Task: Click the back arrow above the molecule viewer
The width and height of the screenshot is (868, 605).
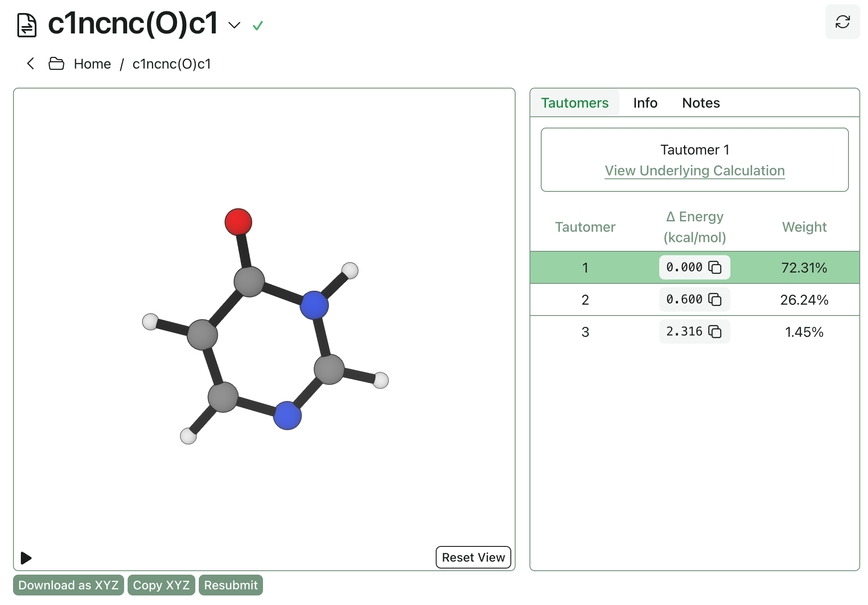Action: click(x=30, y=63)
